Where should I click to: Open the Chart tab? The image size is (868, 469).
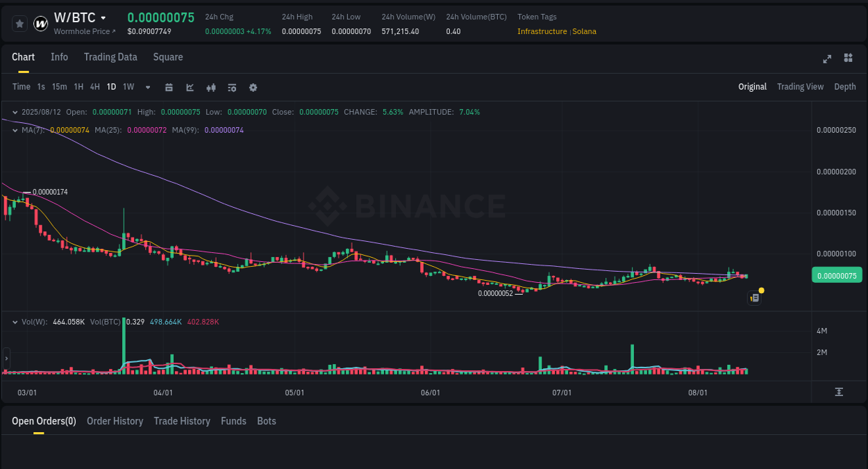(23, 57)
